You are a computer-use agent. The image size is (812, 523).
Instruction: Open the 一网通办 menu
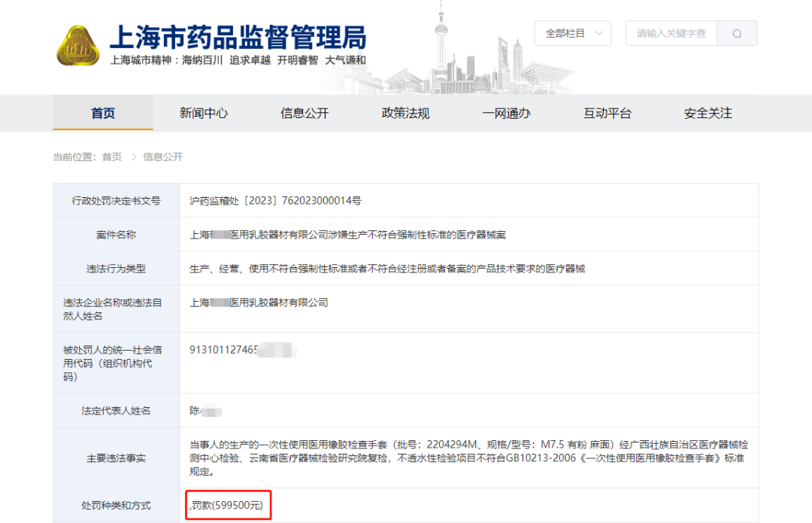pos(506,113)
